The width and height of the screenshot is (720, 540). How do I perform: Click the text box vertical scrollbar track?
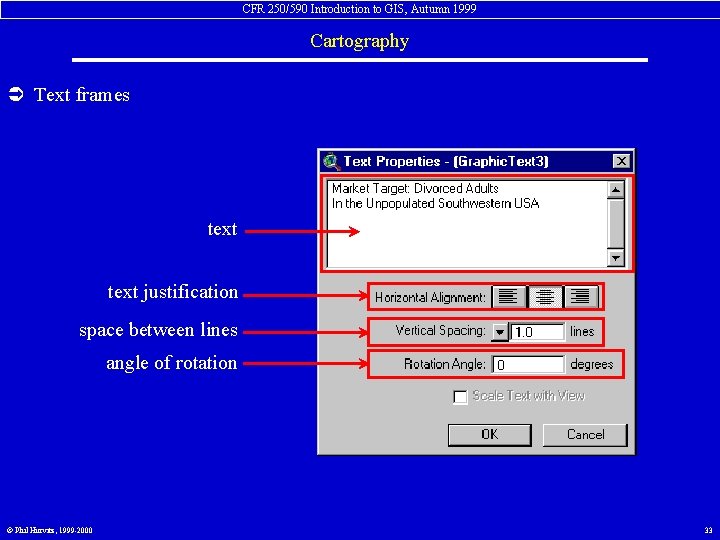615,224
